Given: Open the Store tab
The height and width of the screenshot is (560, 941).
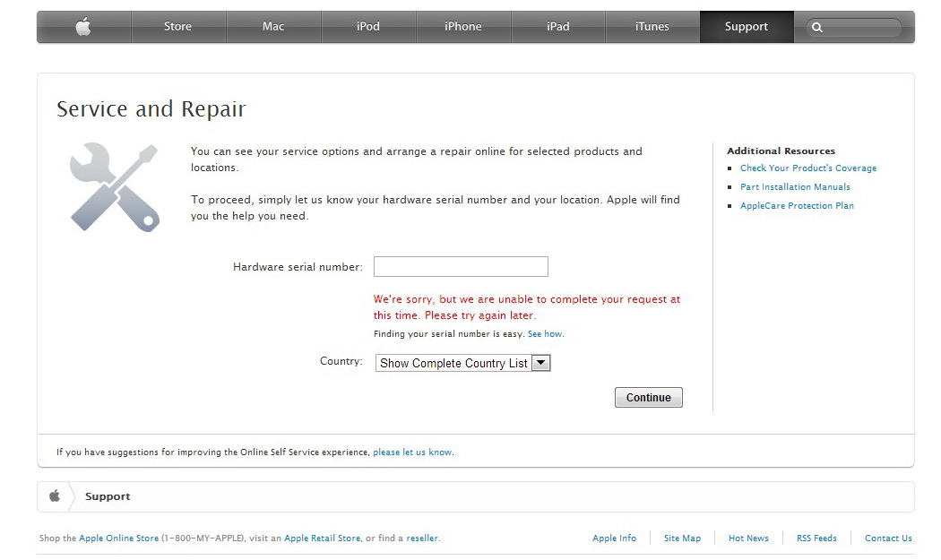Looking at the screenshot, I should coord(177,26).
